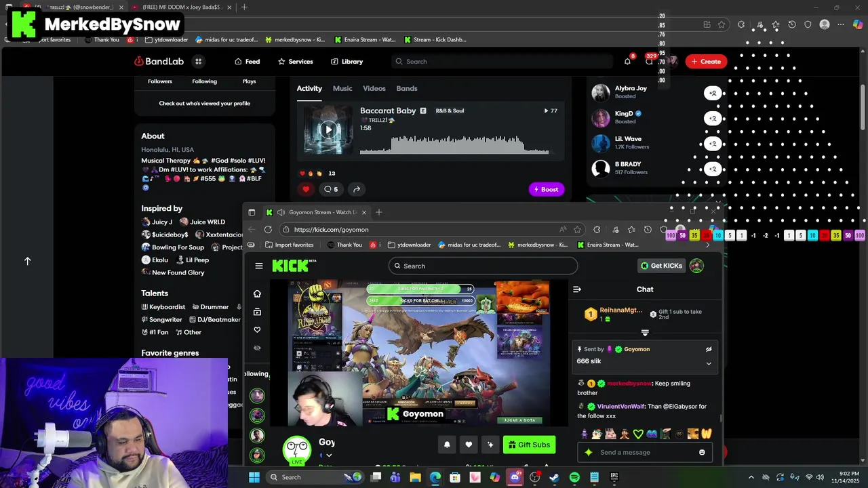This screenshot has width=868, height=488.
Task: Open Services in BandLab navigation
Action: 295,61
